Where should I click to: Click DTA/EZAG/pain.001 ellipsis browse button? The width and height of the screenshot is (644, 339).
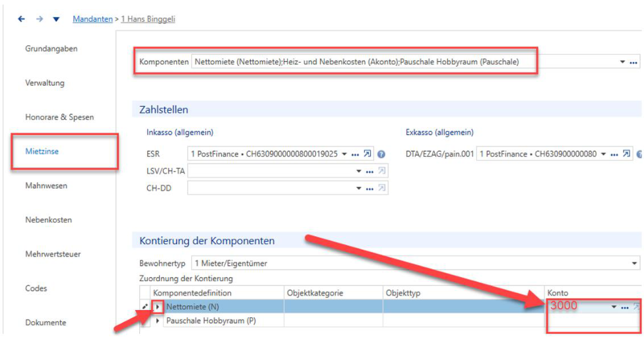614,154
